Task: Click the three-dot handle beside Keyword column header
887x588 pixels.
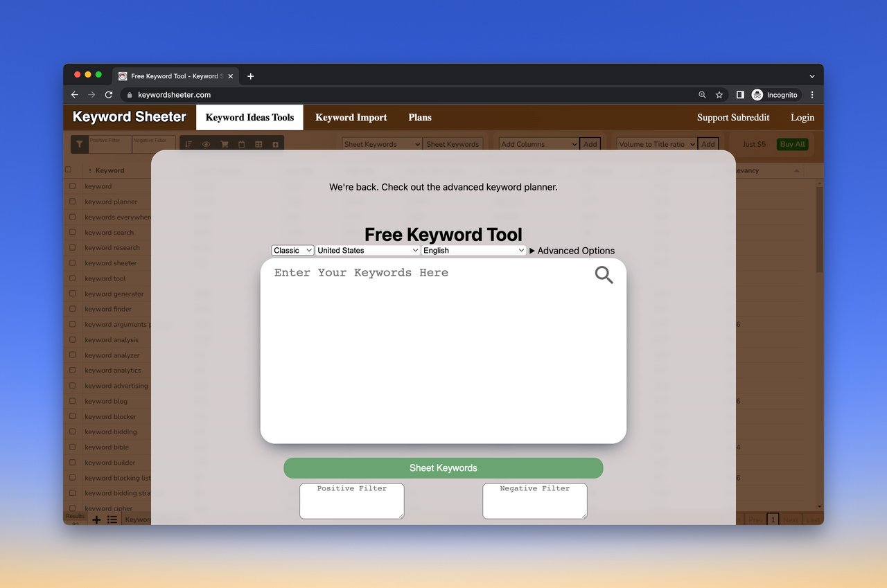Action: (x=90, y=170)
